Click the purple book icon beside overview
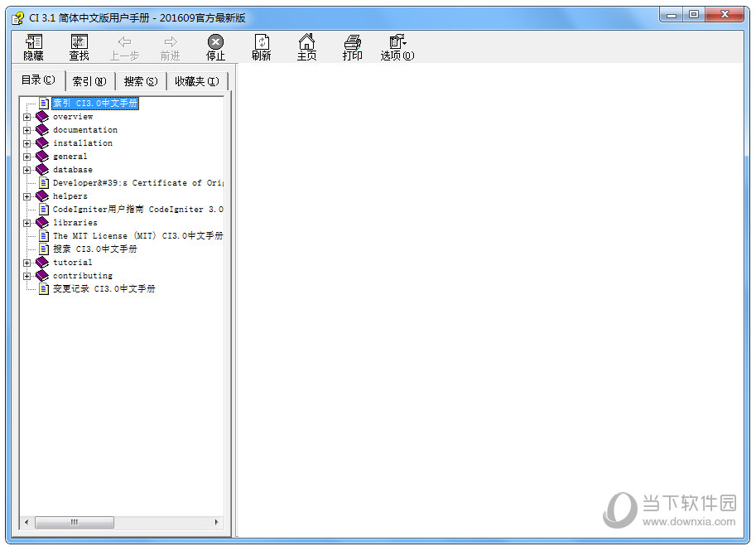The width and height of the screenshot is (756, 546). tap(42, 116)
